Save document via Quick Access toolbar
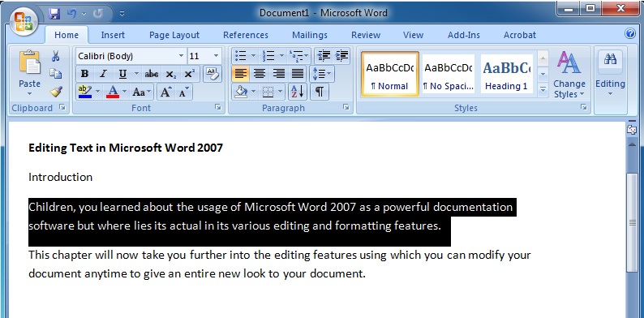 pos(54,14)
